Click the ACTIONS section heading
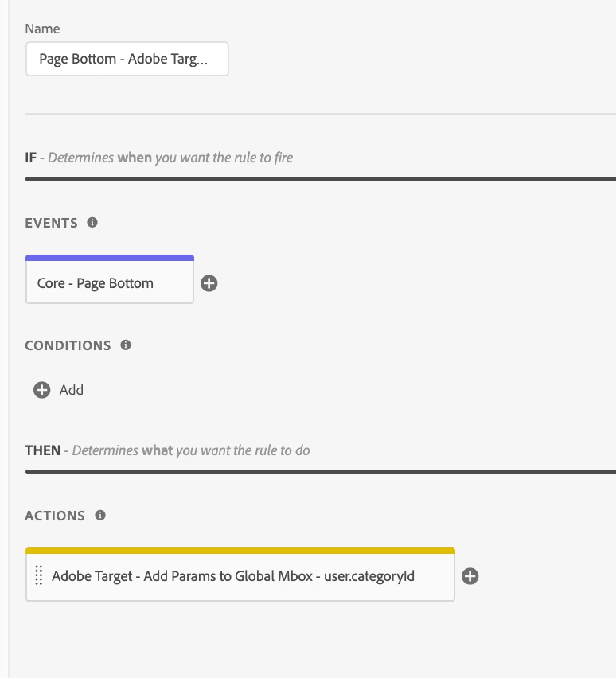This screenshot has width=616, height=678. click(x=55, y=516)
